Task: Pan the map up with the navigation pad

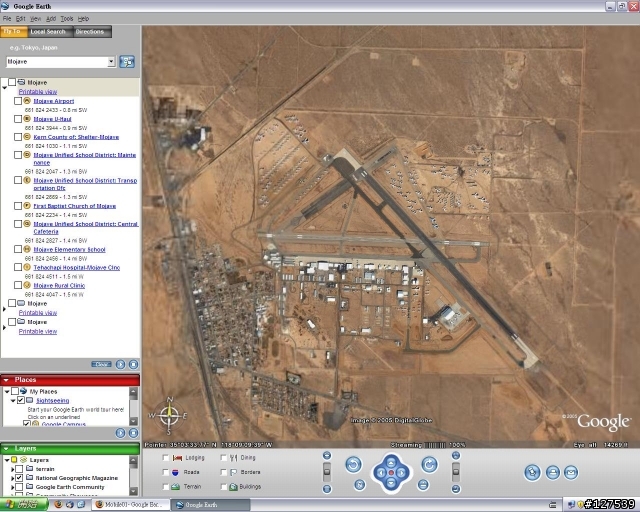Action: [x=391, y=461]
